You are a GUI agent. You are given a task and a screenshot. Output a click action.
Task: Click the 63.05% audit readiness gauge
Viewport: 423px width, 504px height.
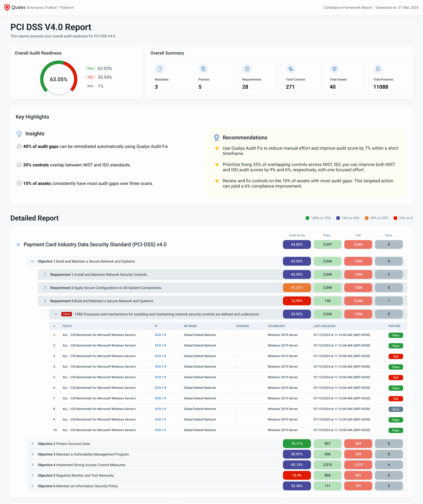(58, 79)
